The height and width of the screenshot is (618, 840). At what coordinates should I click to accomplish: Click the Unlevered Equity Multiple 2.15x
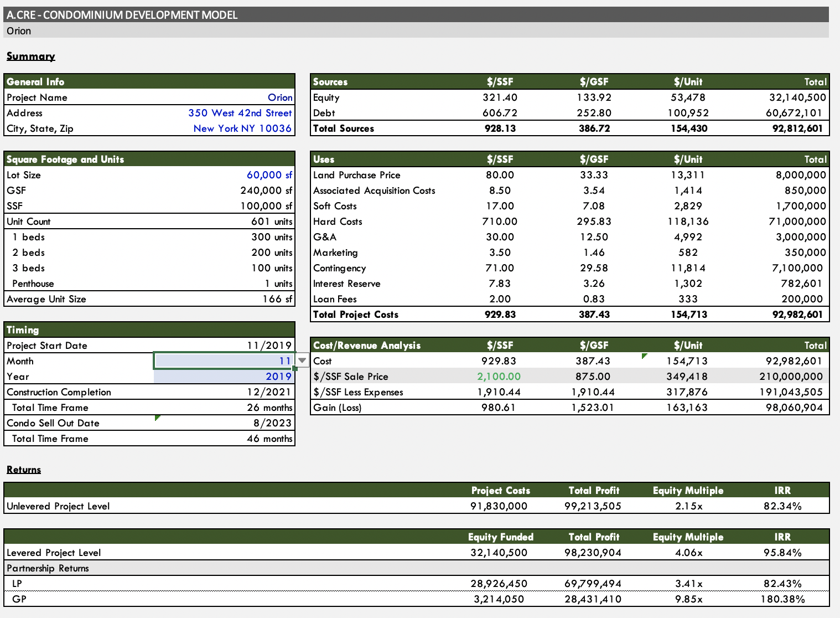click(x=688, y=506)
